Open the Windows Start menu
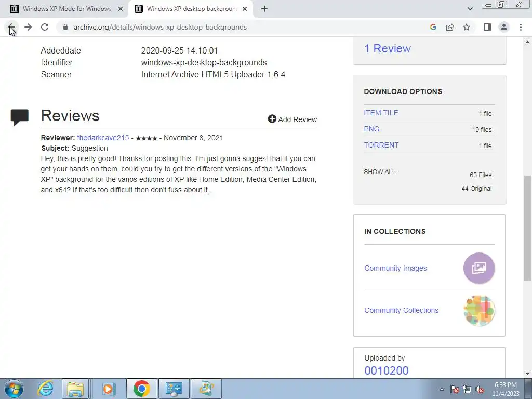Viewport: 532px width, 399px height. 14,389
